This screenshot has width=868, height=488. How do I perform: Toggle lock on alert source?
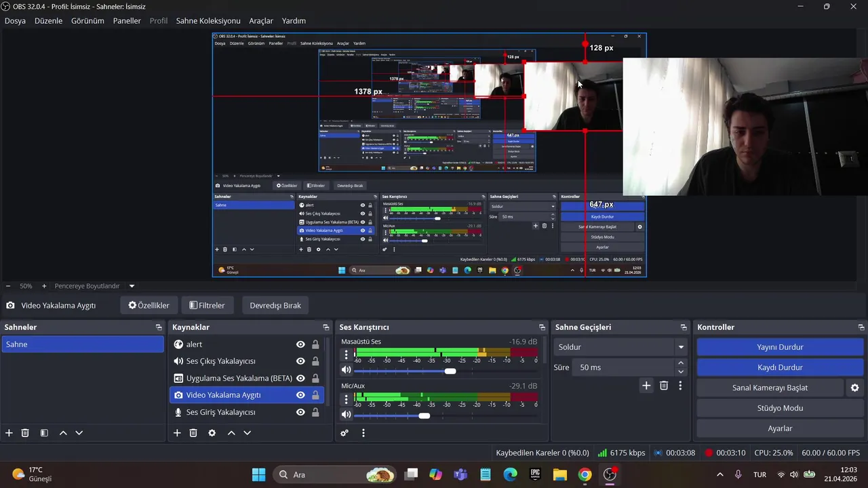pos(315,344)
